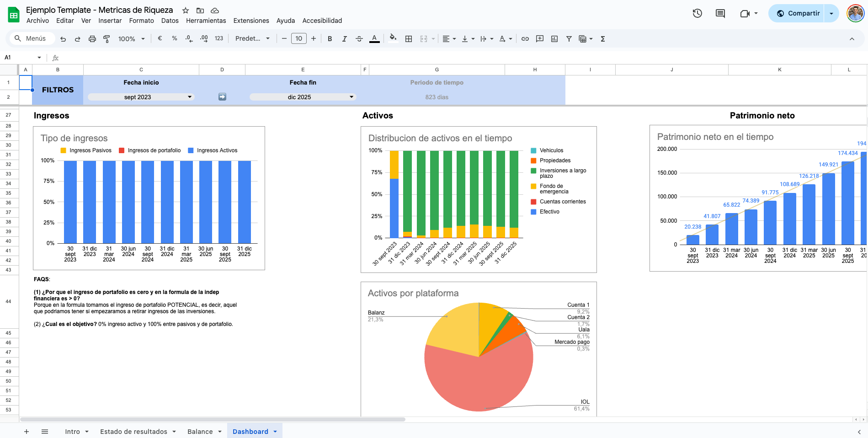Screen dimensions: 868x438
Task: Toggle bold formatting
Action: click(x=330, y=39)
